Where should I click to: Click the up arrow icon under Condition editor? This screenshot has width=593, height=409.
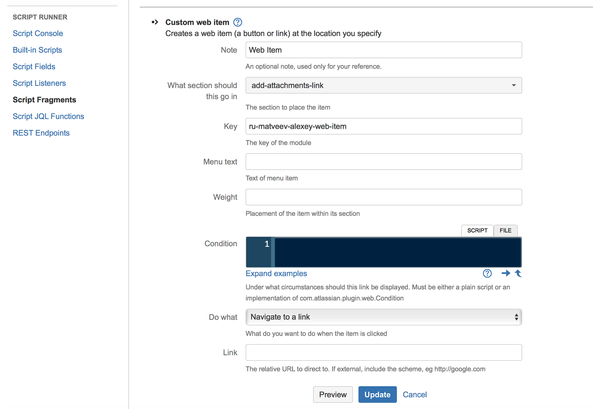pyautogui.click(x=518, y=273)
